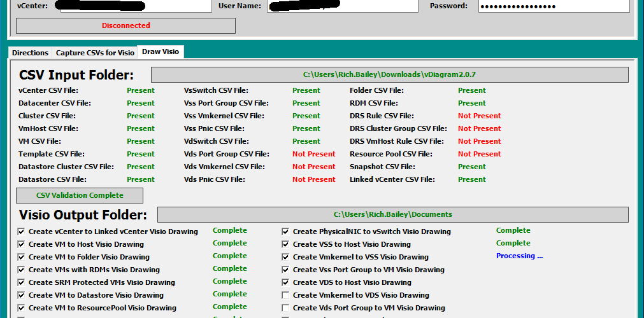
Task: Toggle Create VM to ResourcePool Visio Drawing
Action: click(22, 308)
